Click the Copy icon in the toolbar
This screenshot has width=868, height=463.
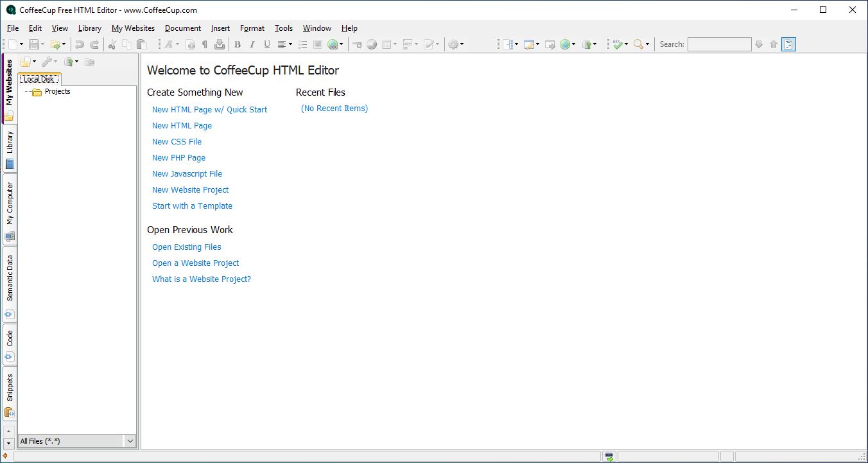(127, 44)
